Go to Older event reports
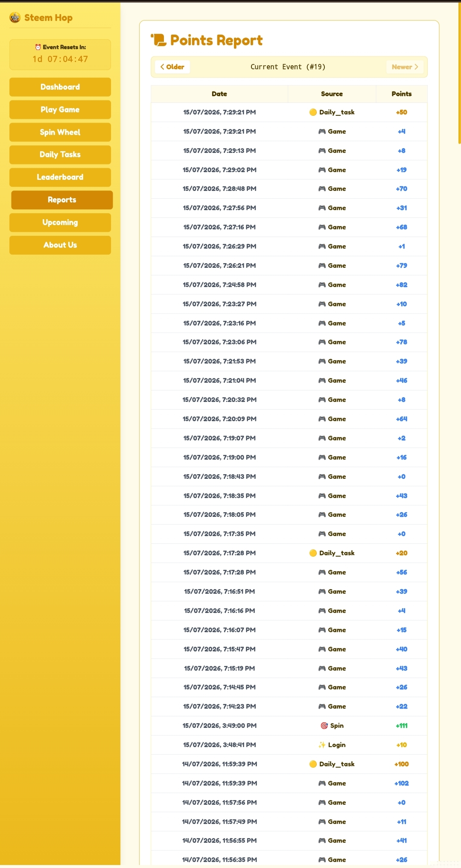The image size is (461, 868). [x=172, y=67]
